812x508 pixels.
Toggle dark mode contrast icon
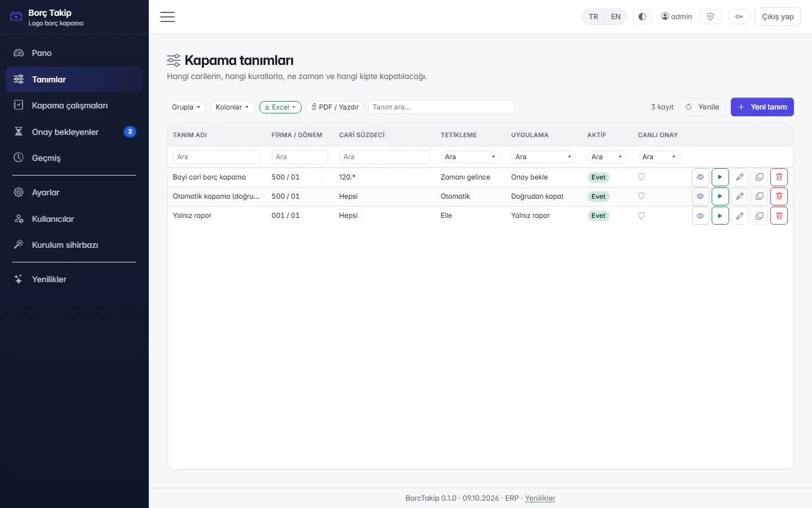pos(642,17)
